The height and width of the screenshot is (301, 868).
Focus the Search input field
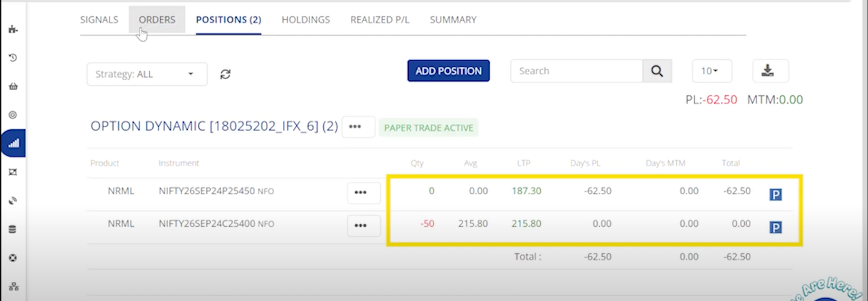pyautogui.click(x=576, y=71)
